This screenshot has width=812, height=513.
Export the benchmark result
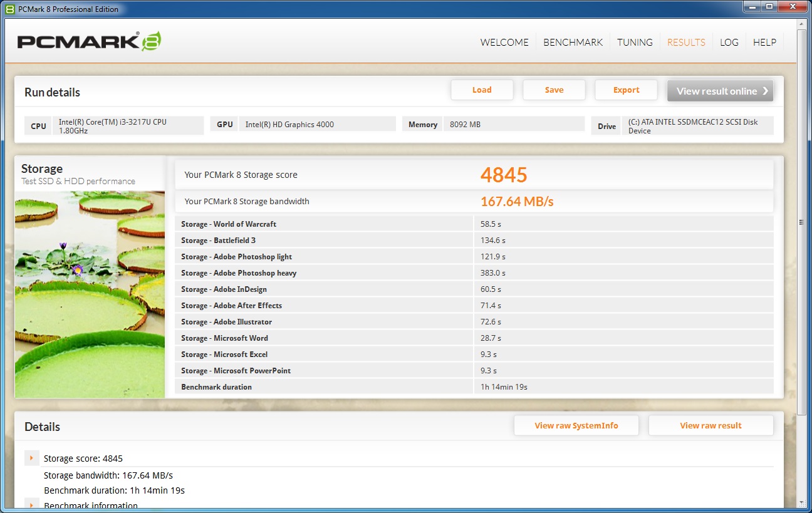pos(626,90)
